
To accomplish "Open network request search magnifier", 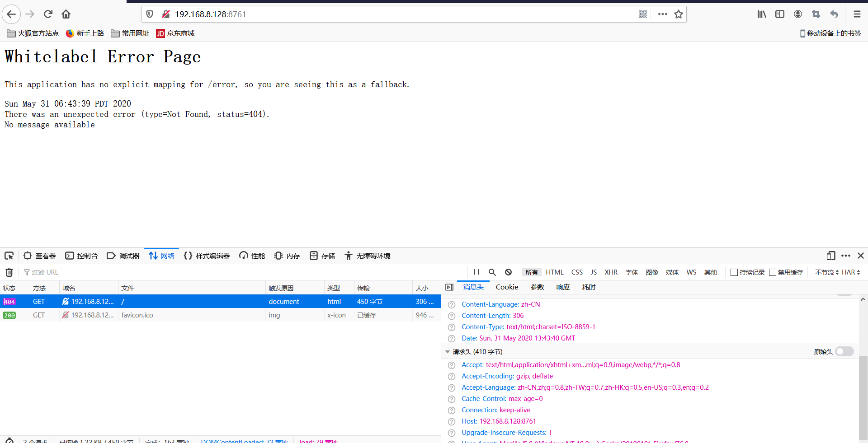I will [492, 272].
